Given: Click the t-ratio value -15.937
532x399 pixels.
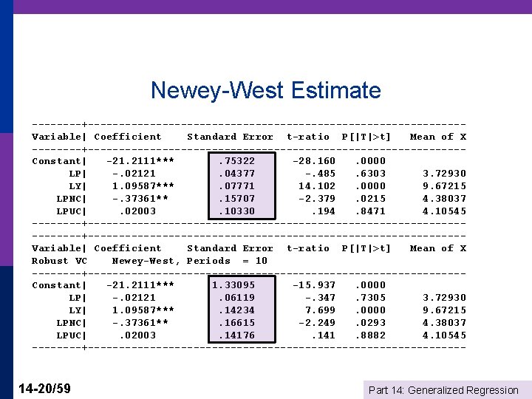Looking at the screenshot, I should click(314, 285).
